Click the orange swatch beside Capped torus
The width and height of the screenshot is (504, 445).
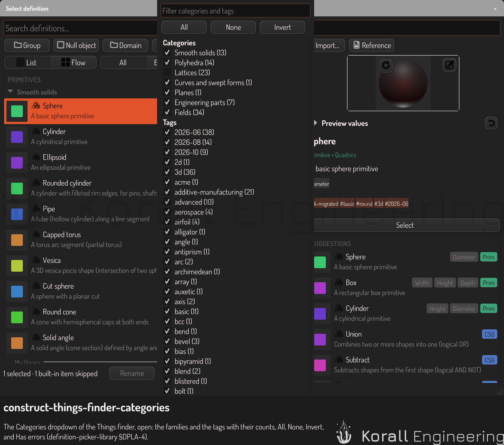point(17,240)
